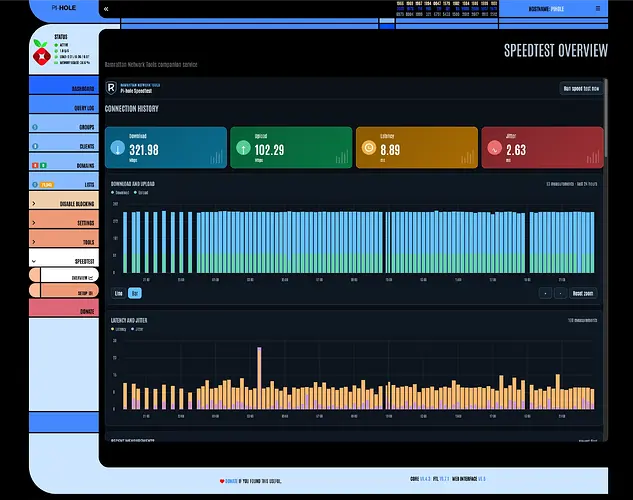Click the Download arrow circle icon
The width and height of the screenshot is (633, 500).
(118, 148)
